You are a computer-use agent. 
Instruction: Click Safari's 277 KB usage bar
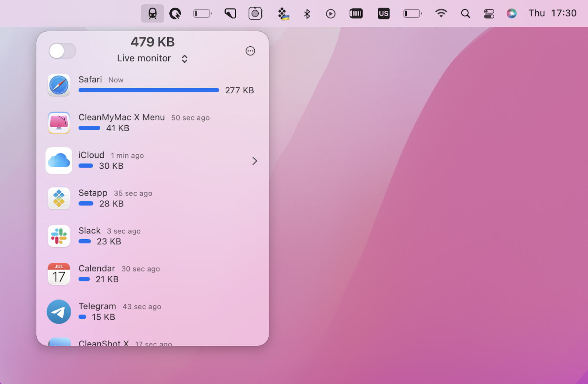tap(148, 90)
